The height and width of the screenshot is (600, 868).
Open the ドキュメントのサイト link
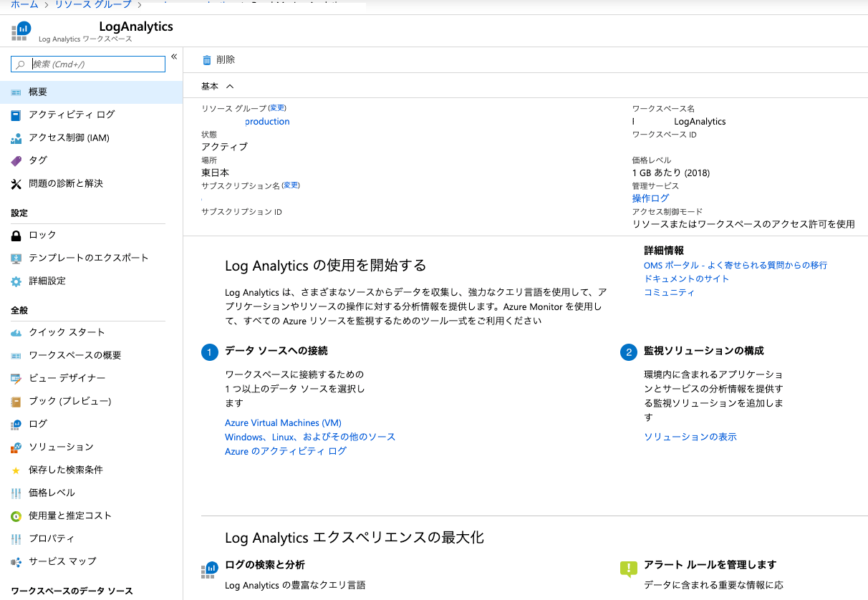(686, 279)
